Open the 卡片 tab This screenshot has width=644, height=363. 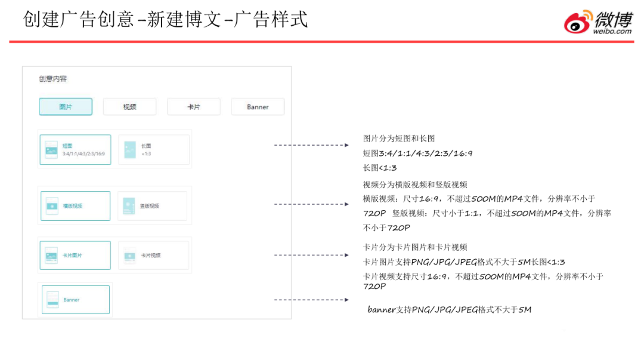point(194,107)
